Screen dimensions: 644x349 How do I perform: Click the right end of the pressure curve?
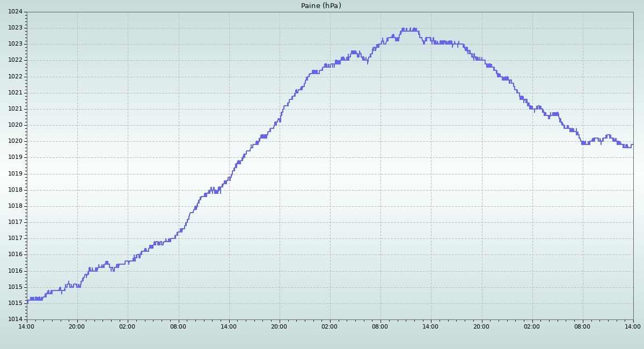[633, 145]
